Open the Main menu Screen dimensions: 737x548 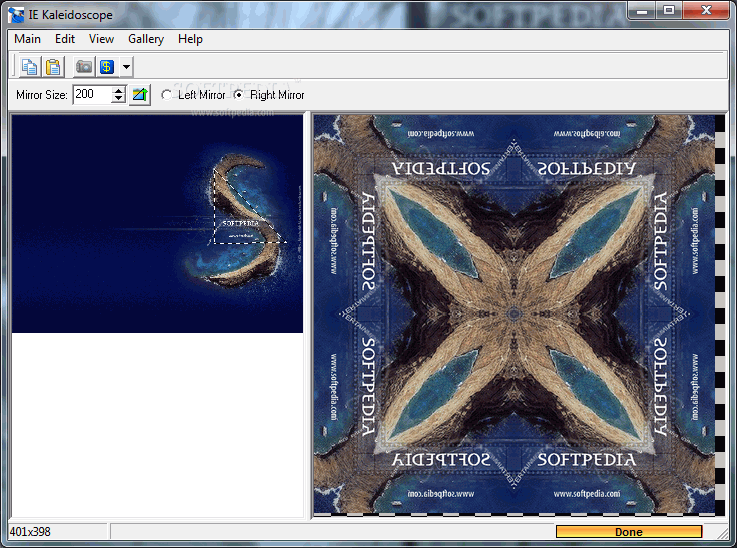pyautogui.click(x=27, y=39)
